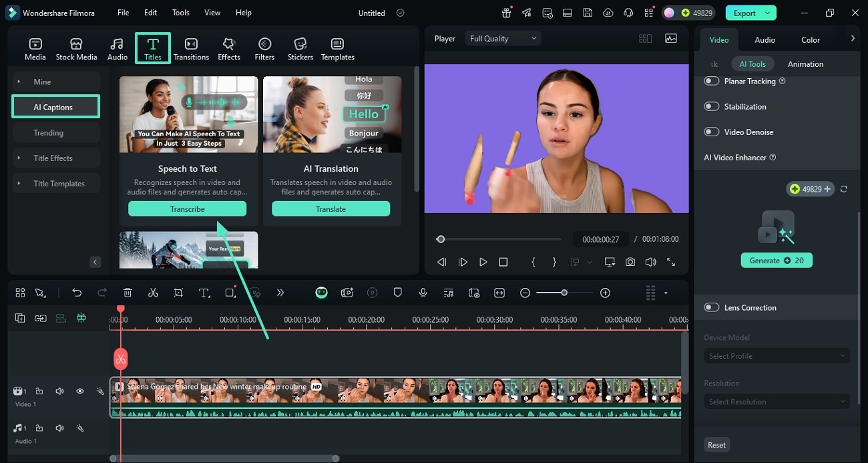Screen dimensions: 868x463
Task: Click the gift box icon in title bar
Action: 507,13
